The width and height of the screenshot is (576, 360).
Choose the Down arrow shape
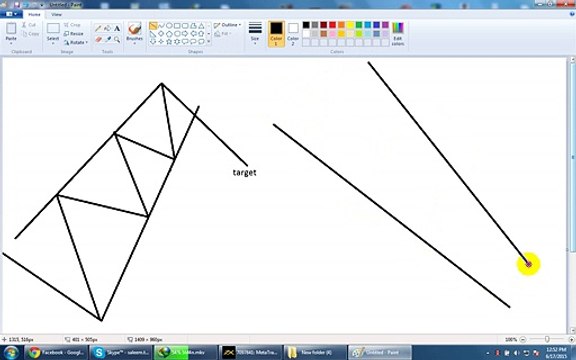(153, 42)
